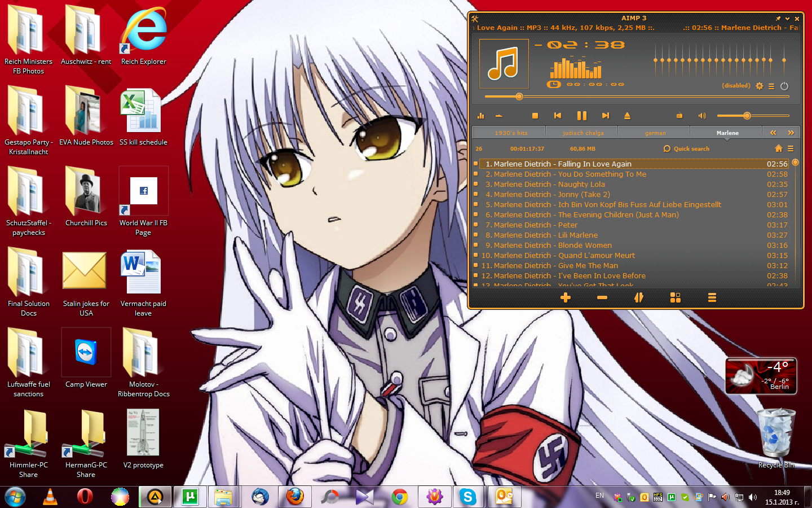
Task: Open the playlist selection grid icon
Action: pos(676,297)
